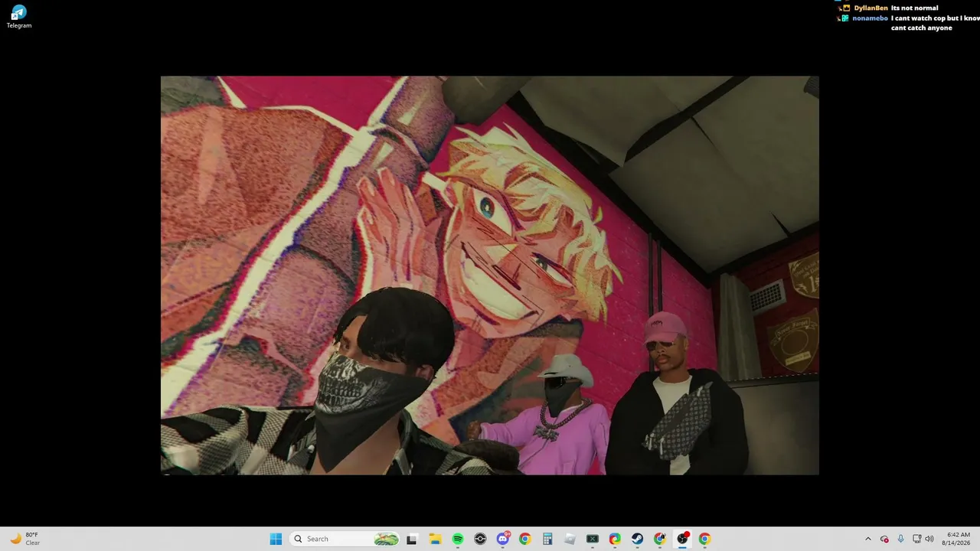Image resolution: width=980 pixels, height=551 pixels.
Task: Open Roblox from the taskbar
Action: click(x=570, y=539)
